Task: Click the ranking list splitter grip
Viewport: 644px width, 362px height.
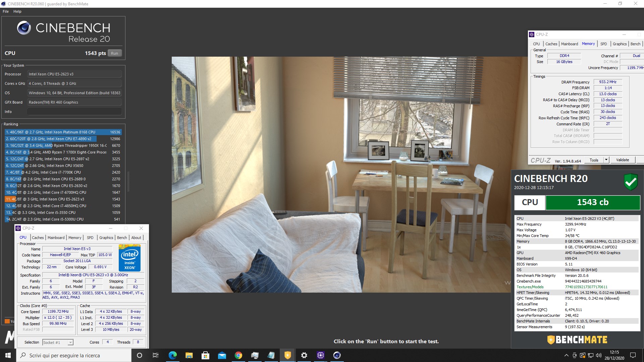Action: 128,181
